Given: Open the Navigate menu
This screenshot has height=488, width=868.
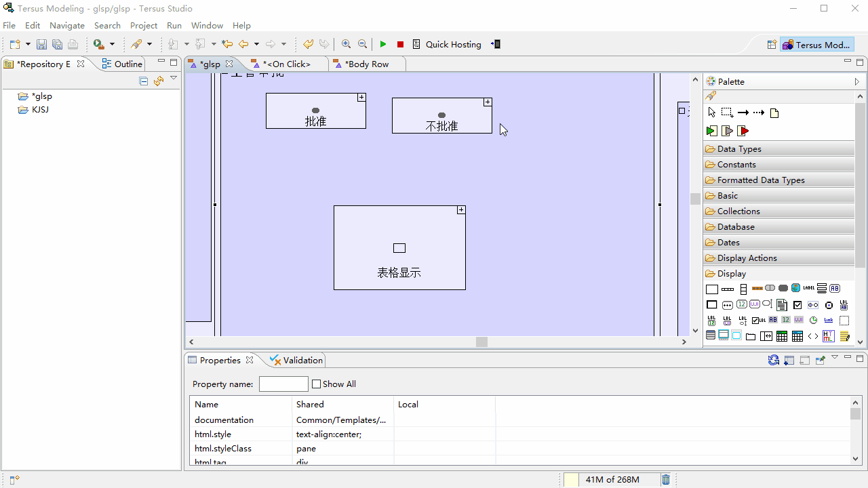Looking at the screenshot, I should tap(67, 25).
